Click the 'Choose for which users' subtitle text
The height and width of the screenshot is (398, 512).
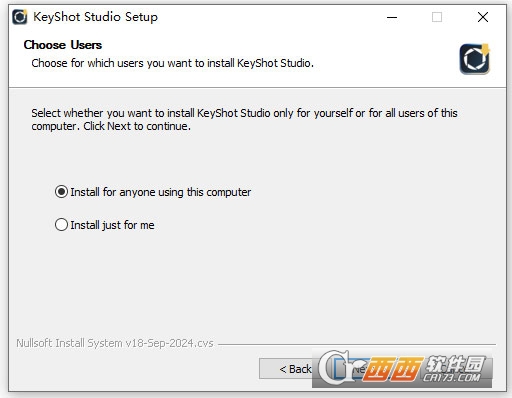click(172, 63)
